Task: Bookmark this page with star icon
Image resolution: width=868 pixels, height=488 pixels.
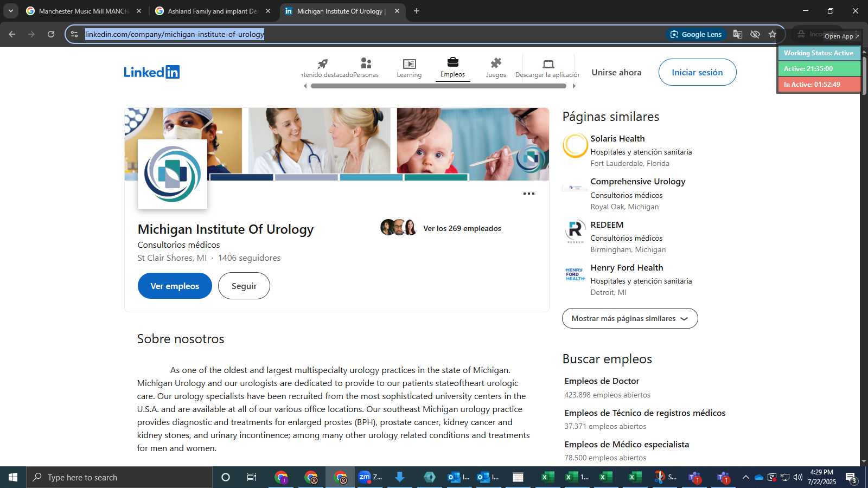Action: [773, 34]
